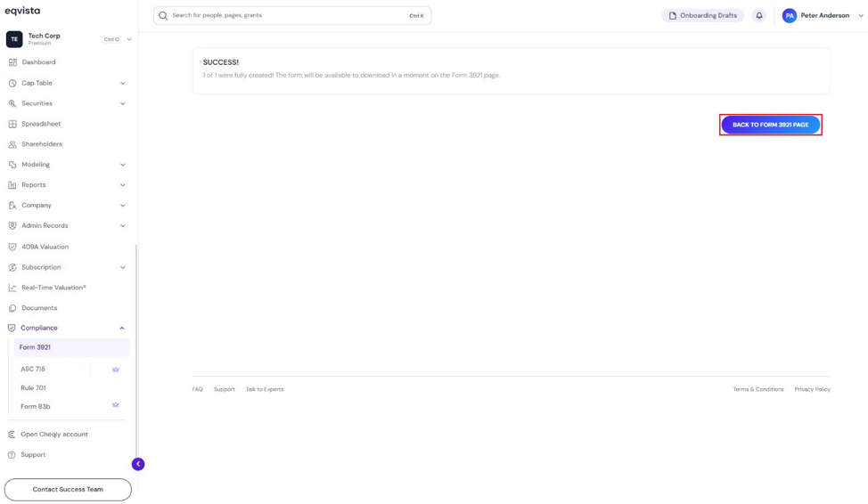868x504 pixels.
Task: Click Back to Form 3921 Page button
Action: click(771, 125)
